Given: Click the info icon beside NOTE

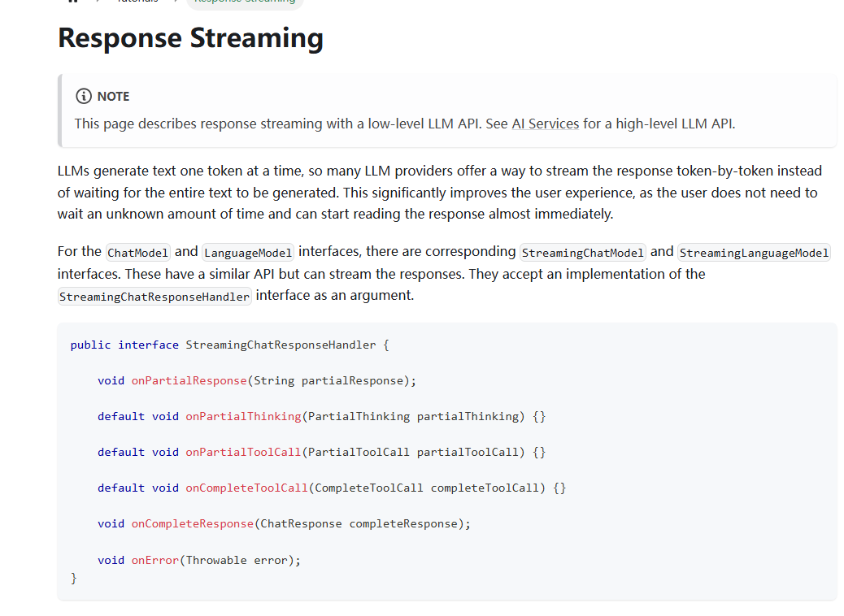Looking at the screenshot, I should 83,96.
